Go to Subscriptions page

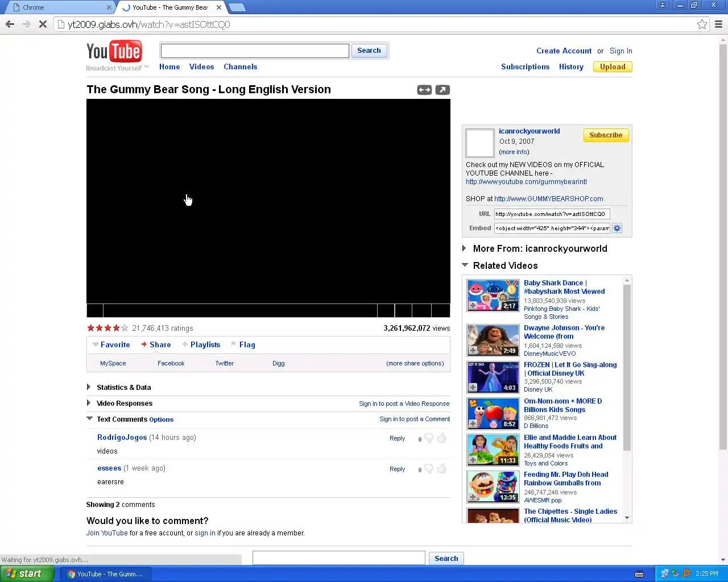525,66
